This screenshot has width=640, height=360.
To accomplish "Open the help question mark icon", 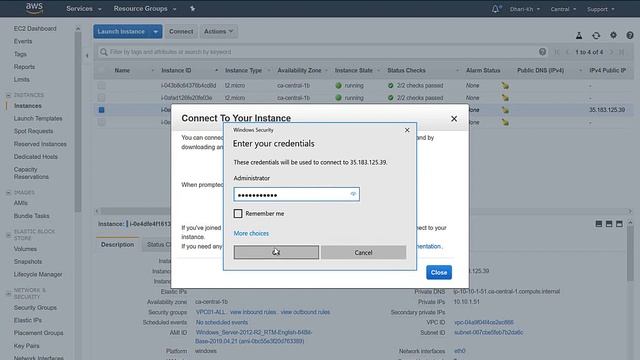I will point(630,36).
